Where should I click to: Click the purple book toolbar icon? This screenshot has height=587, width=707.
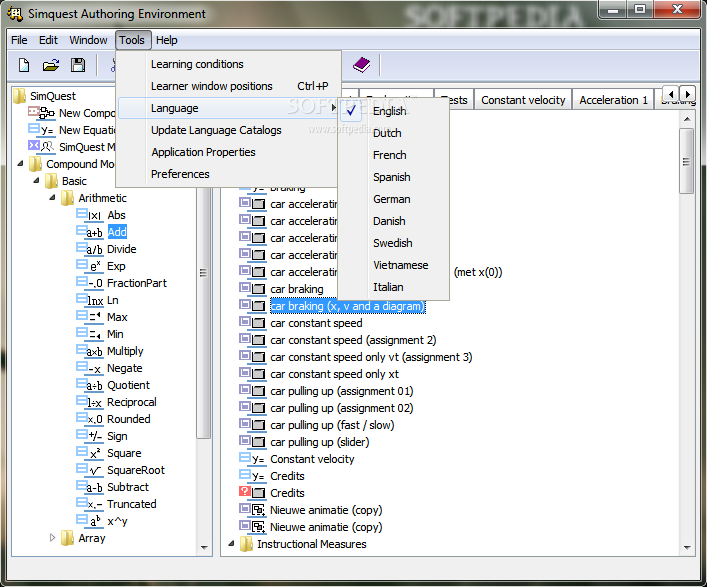[x=362, y=65]
